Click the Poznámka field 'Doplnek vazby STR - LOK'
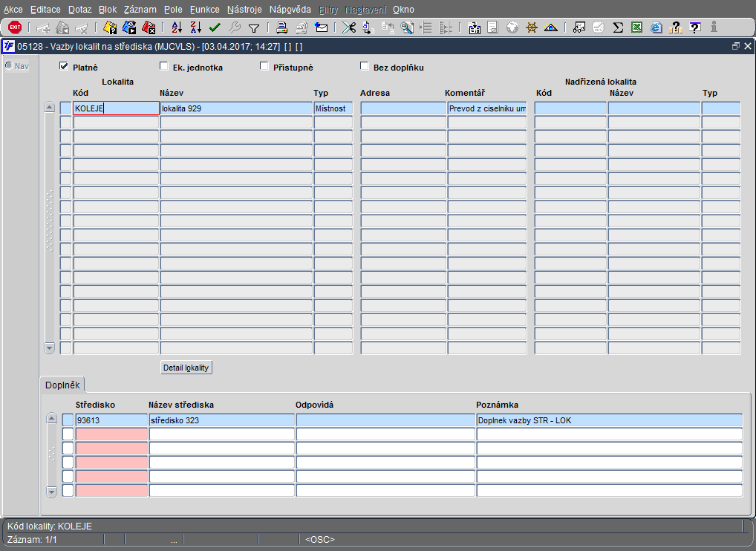The width and height of the screenshot is (756, 551). point(610,420)
